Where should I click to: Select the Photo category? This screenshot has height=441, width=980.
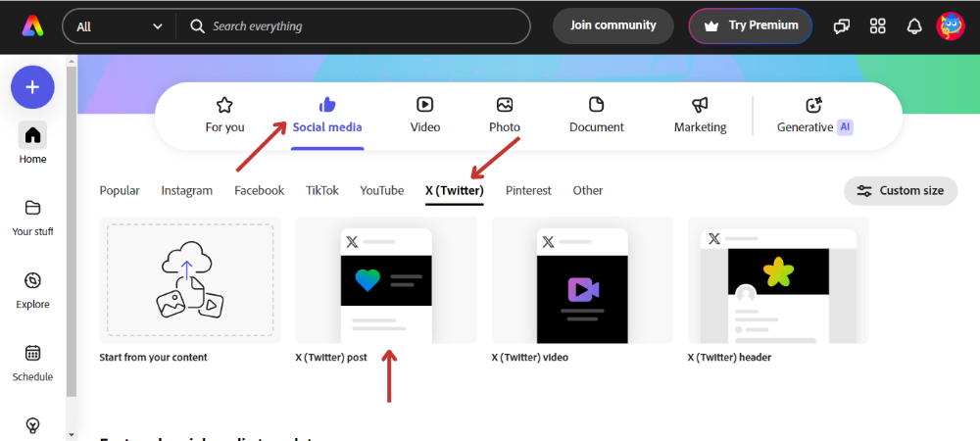[505, 115]
